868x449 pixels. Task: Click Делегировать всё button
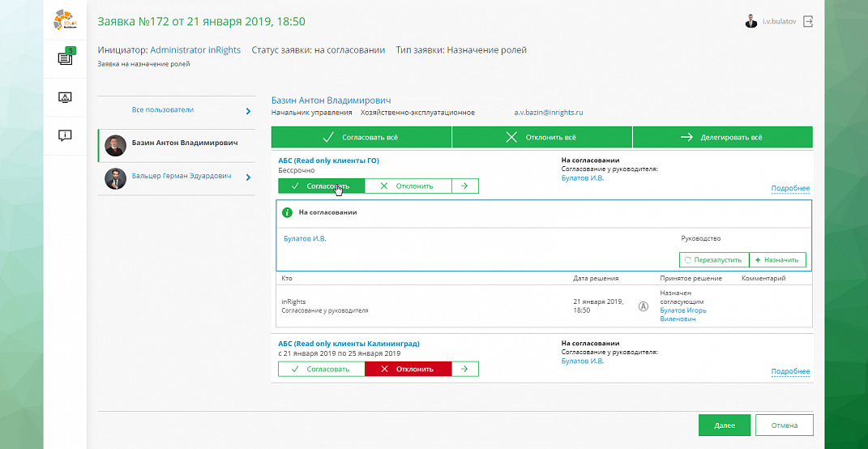pos(722,137)
